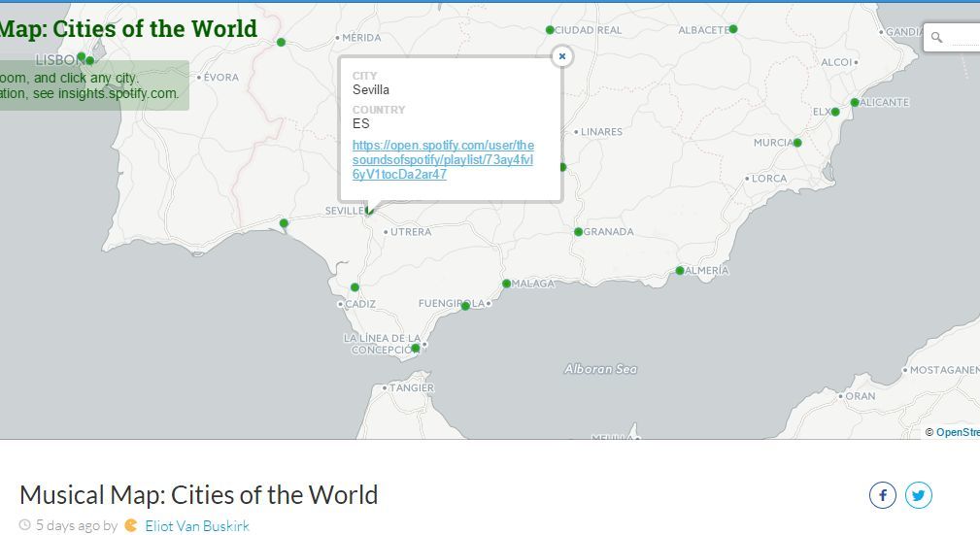Click the UTRERA city label
The image size is (980, 535).
pos(411,232)
